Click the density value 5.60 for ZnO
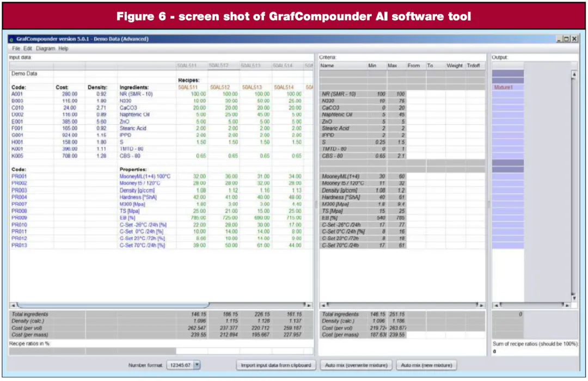Viewport: 588px width, 381px height. click(x=101, y=122)
